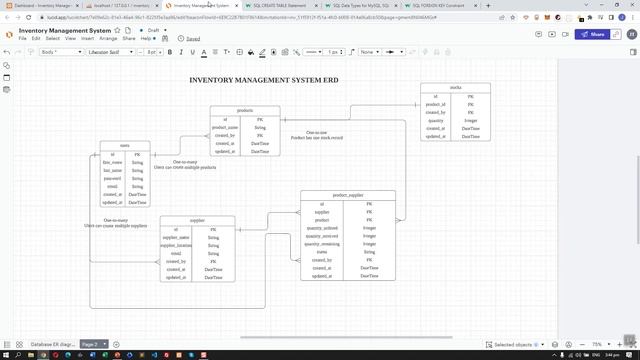The width and height of the screenshot is (640, 360).
Task: Open the comments panel icon
Action: click(x=538, y=34)
